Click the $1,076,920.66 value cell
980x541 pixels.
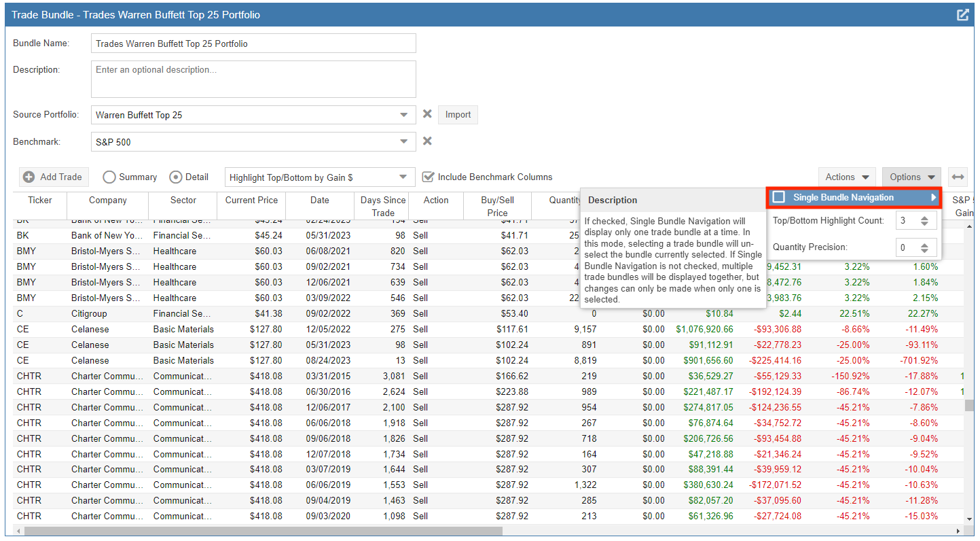click(704, 329)
